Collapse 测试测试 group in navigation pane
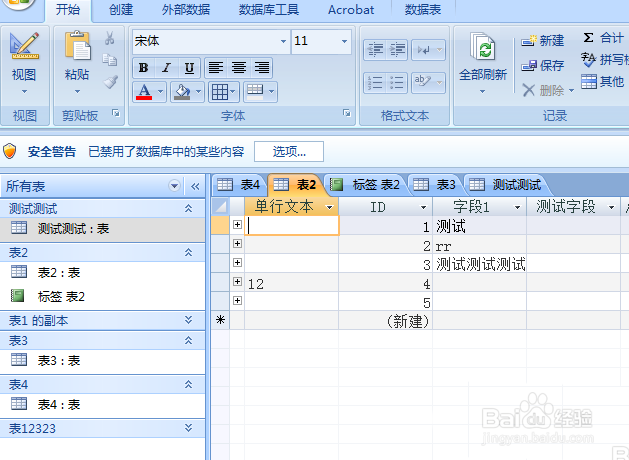The height and width of the screenshot is (460, 629). [189, 209]
